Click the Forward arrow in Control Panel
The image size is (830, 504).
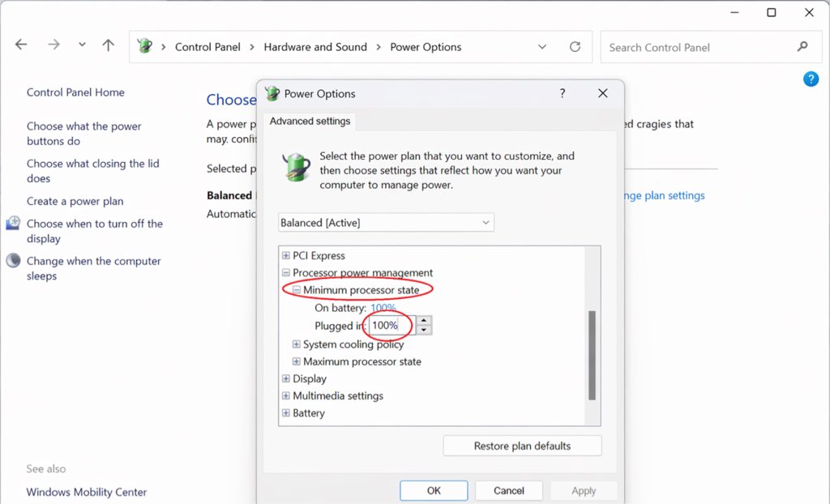(x=53, y=45)
